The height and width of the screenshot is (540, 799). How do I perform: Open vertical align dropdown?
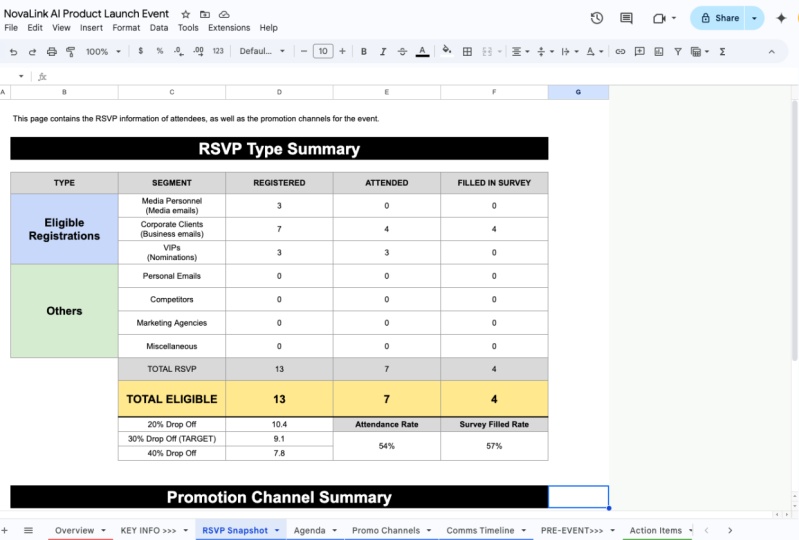tap(545, 51)
